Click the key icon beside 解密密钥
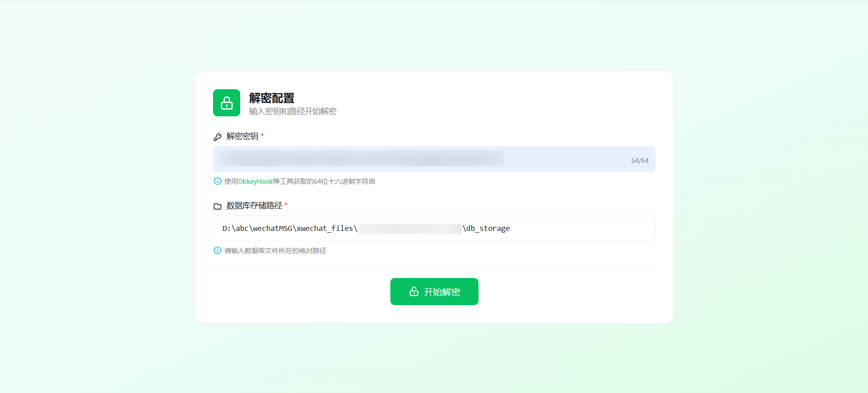Image resolution: width=868 pixels, height=393 pixels. 218,137
